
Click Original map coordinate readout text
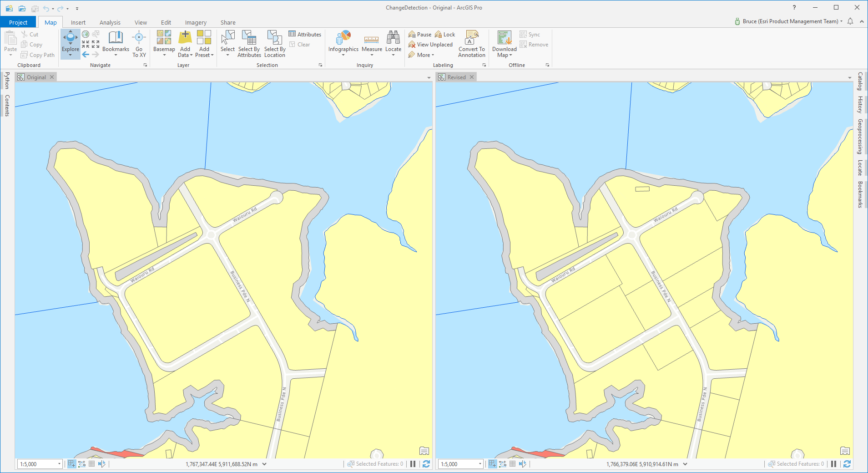click(x=222, y=464)
